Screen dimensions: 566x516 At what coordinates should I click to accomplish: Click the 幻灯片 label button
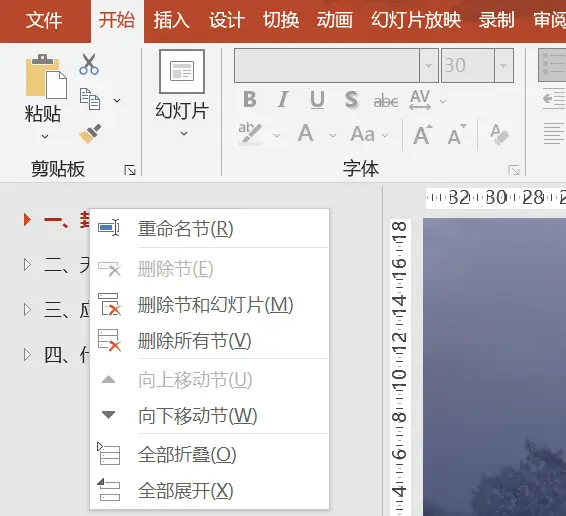(182, 111)
